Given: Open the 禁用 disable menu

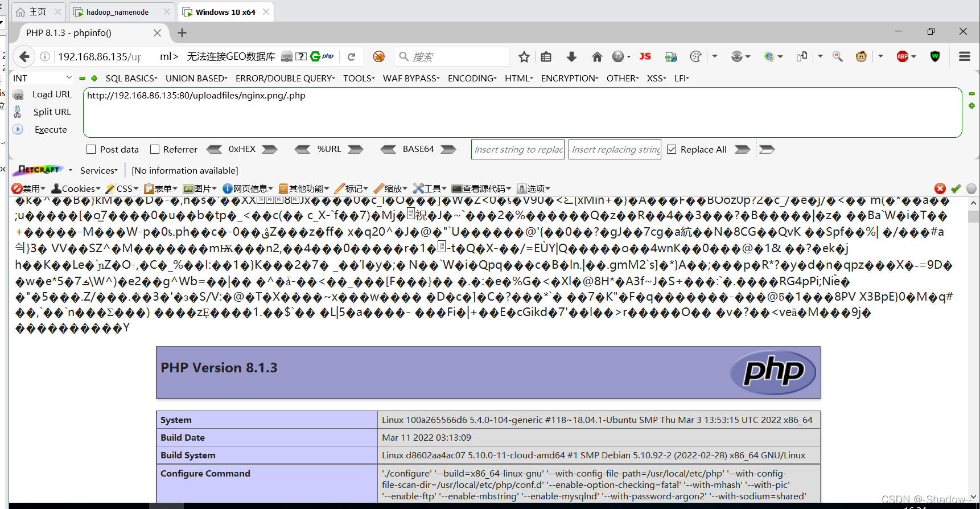Looking at the screenshot, I should pos(28,188).
